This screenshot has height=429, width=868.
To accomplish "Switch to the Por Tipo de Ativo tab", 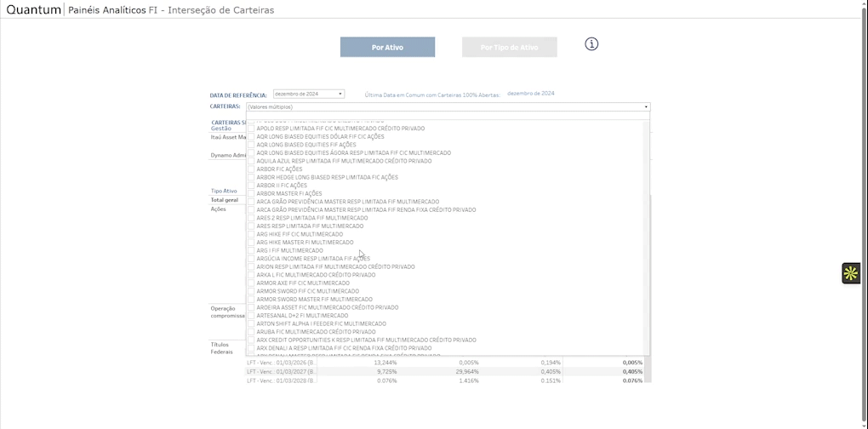I will pyautogui.click(x=509, y=47).
